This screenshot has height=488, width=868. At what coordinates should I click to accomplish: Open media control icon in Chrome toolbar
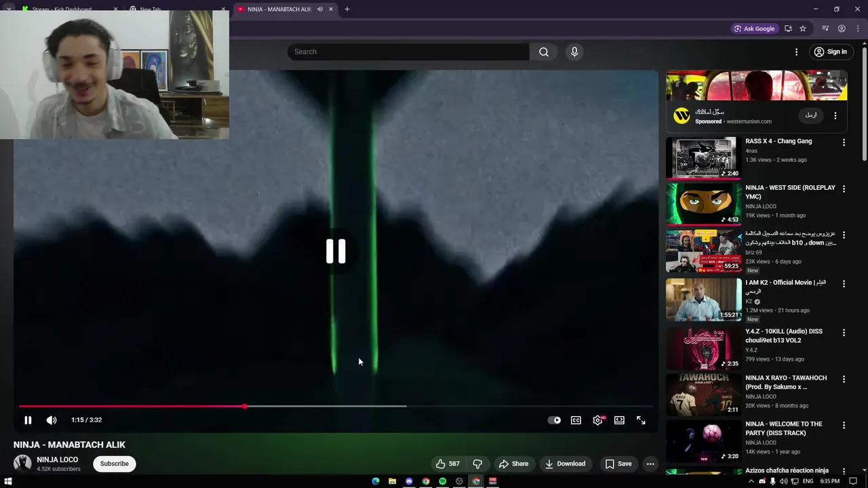[x=825, y=28]
